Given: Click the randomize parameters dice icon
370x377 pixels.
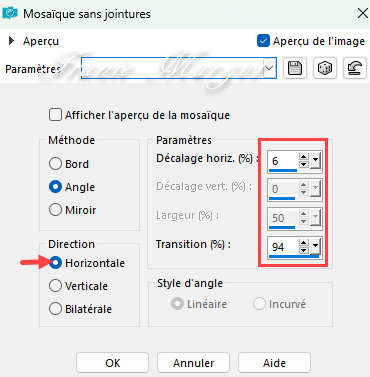Looking at the screenshot, I should pyautogui.click(x=325, y=68).
